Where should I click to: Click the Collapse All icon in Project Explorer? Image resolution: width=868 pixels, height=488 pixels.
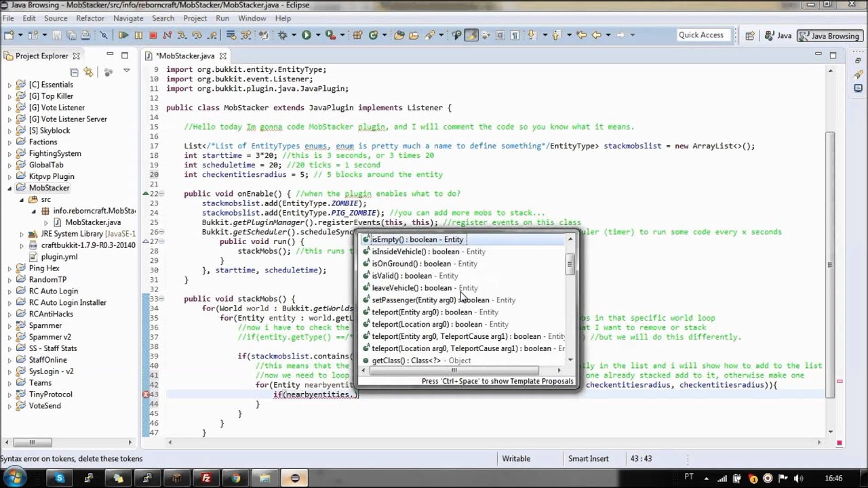click(x=74, y=71)
